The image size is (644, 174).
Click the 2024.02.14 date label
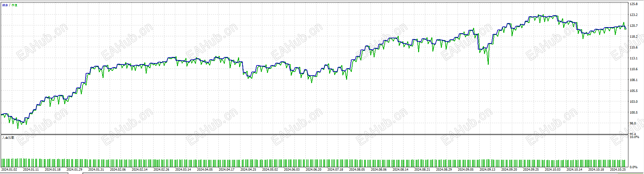point(140,170)
